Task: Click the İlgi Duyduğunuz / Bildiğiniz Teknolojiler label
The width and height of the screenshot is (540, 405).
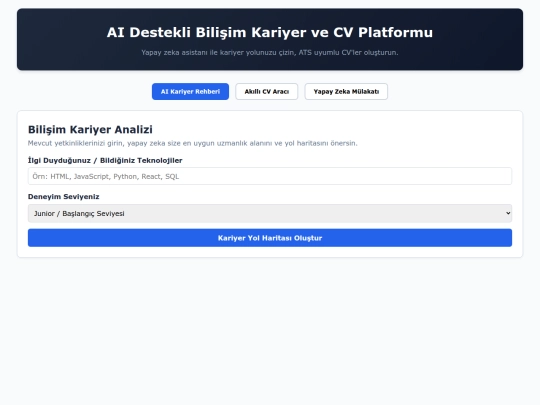Action: [x=105, y=160]
